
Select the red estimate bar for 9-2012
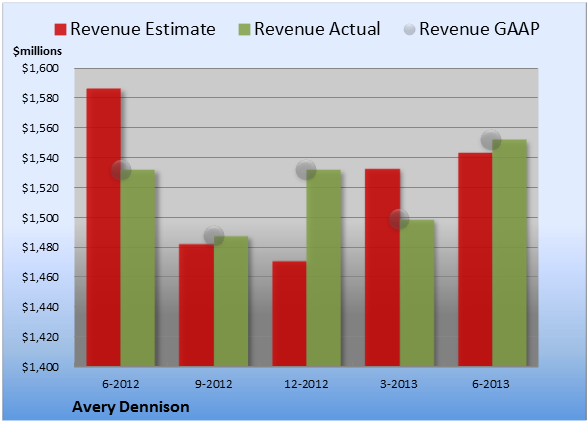pyautogui.click(x=196, y=305)
